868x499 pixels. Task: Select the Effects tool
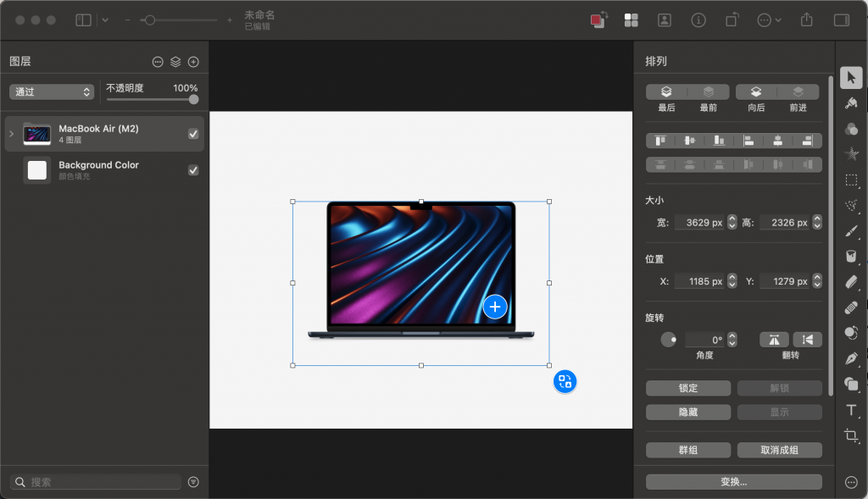851,153
